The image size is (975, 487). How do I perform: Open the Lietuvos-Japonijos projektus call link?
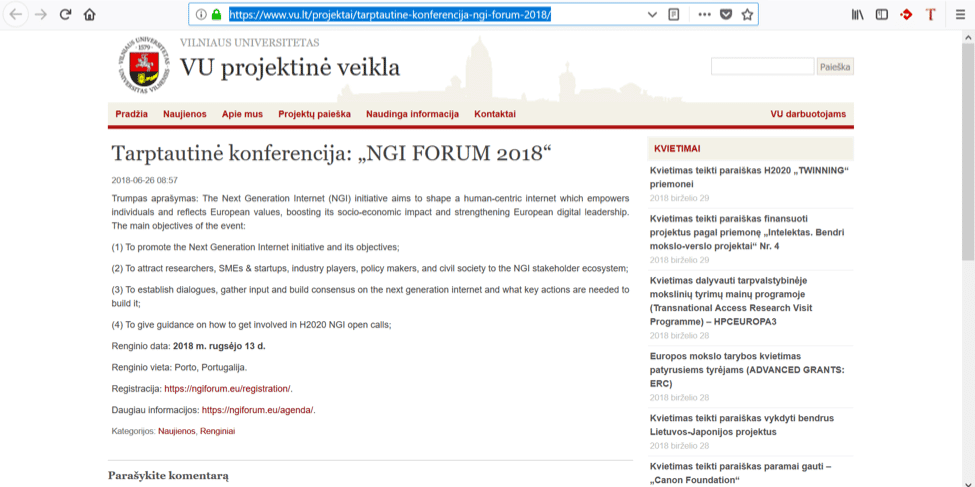(742, 425)
